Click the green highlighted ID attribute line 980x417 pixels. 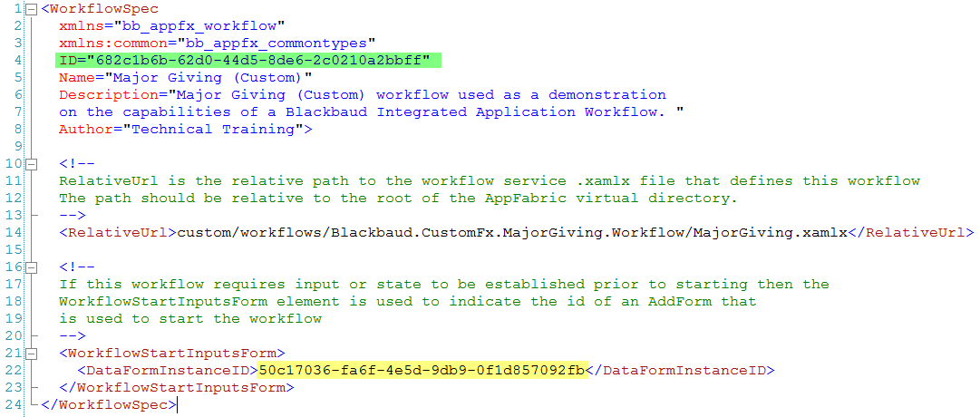(x=245, y=61)
